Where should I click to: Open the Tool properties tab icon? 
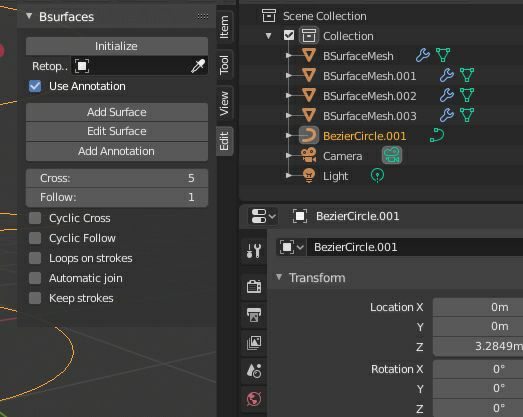click(253, 251)
